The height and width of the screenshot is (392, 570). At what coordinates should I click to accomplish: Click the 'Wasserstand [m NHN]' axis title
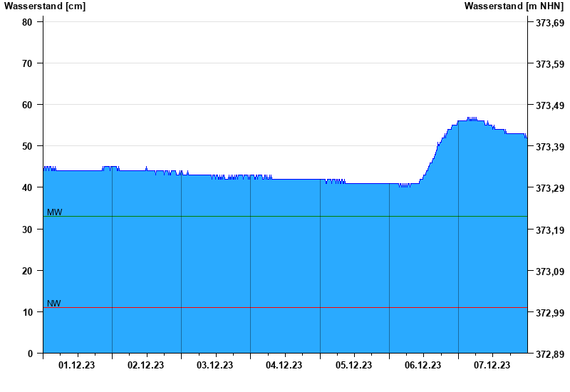point(514,6)
